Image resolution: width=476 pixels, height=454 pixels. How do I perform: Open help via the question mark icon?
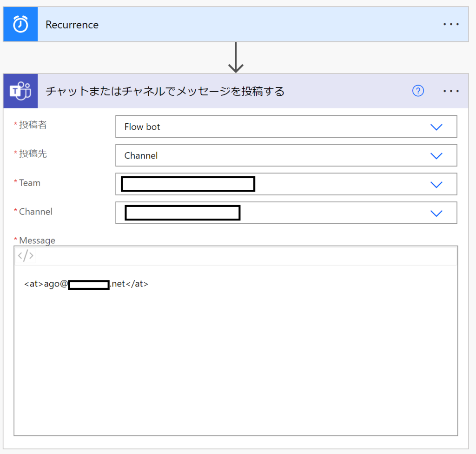tap(418, 91)
